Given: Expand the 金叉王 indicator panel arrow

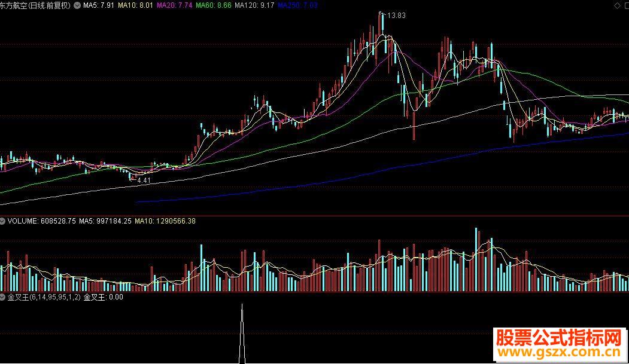Looking at the screenshot, I should (x=2, y=297).
